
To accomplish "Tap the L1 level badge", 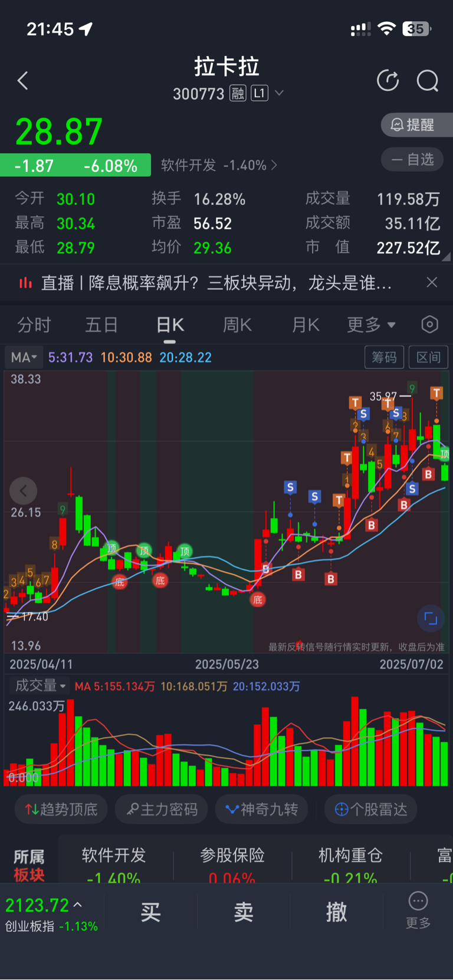I will (260, 93).
